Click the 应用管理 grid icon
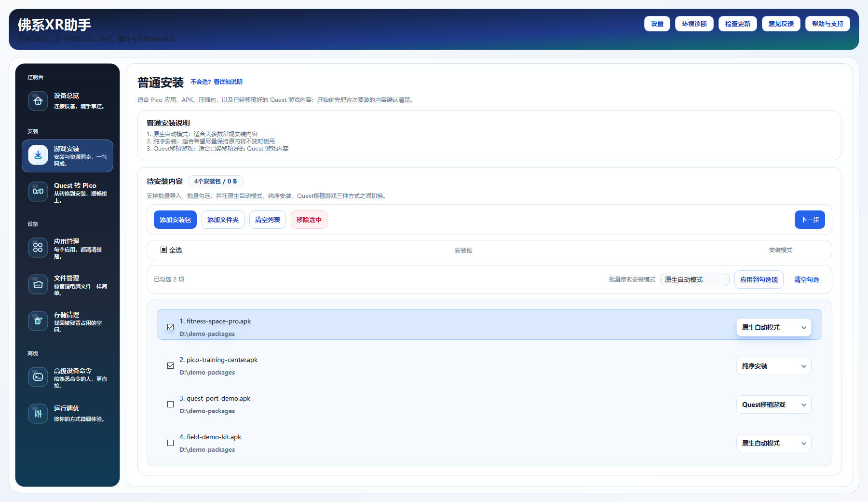868x502 pixels. 38,248
